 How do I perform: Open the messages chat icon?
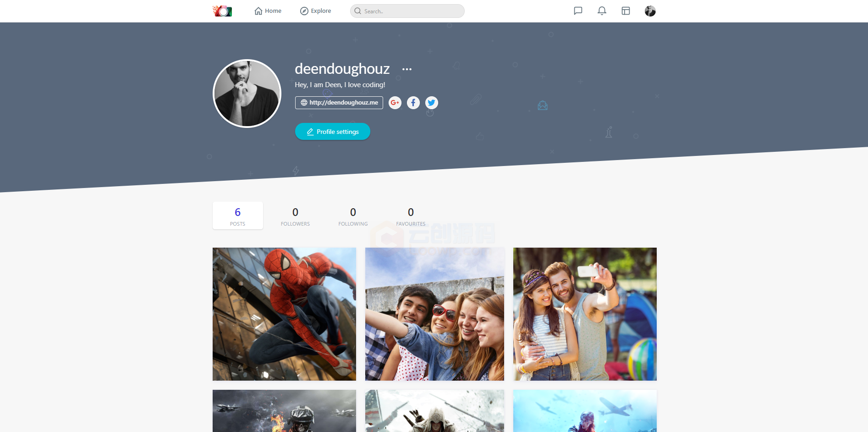click(x=578, y=11)
